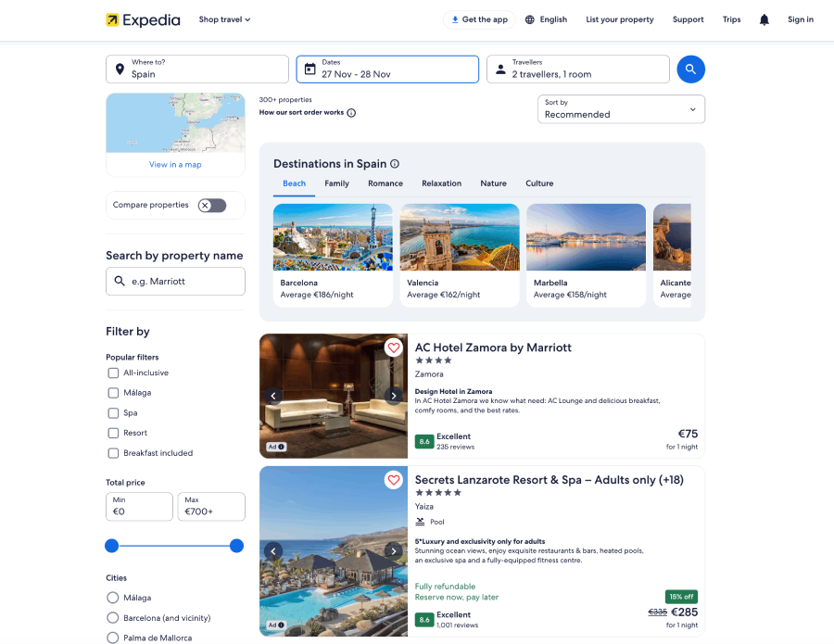Show next photo of AC Hotel Zamora
This screenshot has height=644, width=834.
(393, 396)
